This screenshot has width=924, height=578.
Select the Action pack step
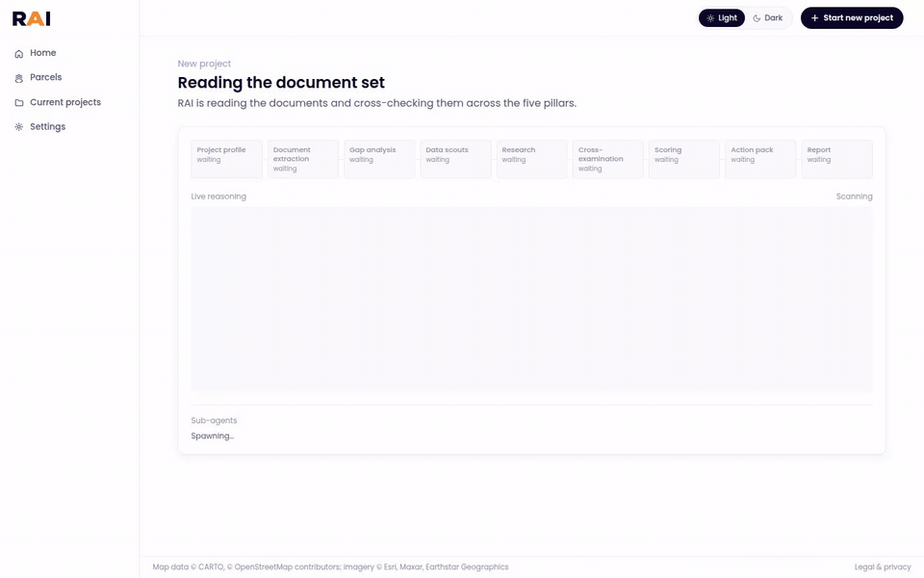[x=760, y=159]
